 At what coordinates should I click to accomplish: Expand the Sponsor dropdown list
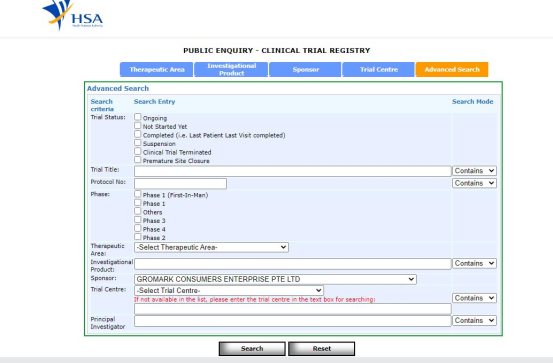[275, 279]
